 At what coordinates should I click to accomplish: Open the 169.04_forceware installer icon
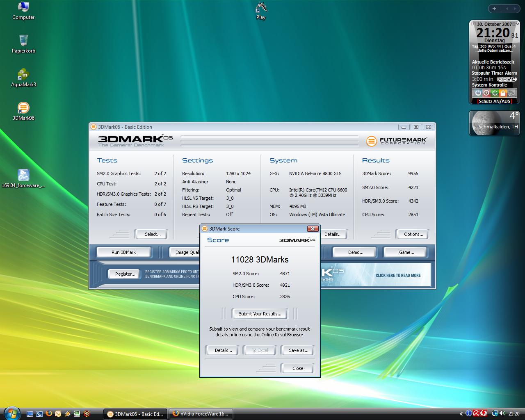(23, 178)
